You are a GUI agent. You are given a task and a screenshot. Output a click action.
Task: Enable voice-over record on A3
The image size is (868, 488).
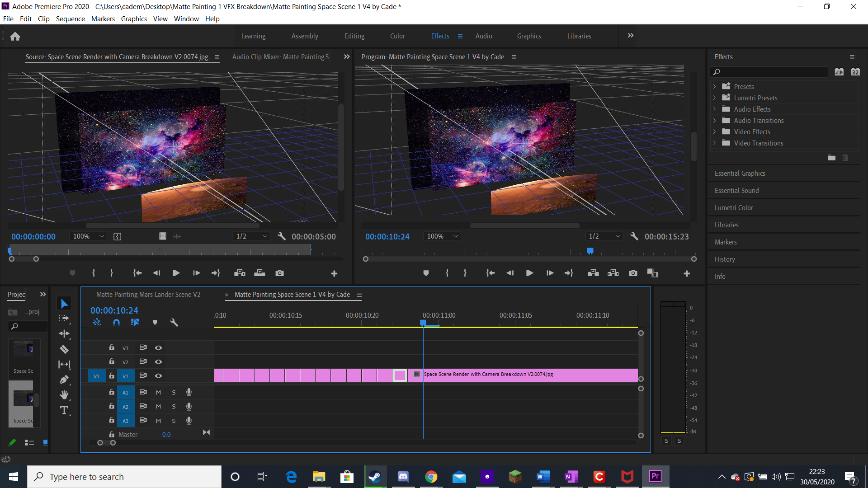[189, 421]
